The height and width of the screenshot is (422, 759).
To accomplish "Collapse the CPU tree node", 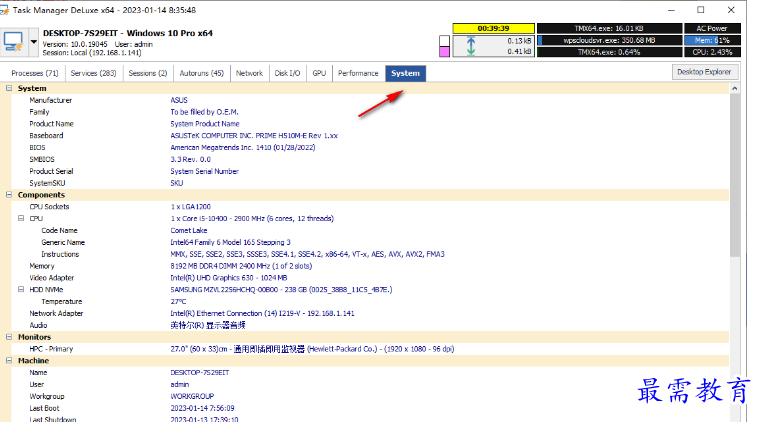I will click(21, 218).
